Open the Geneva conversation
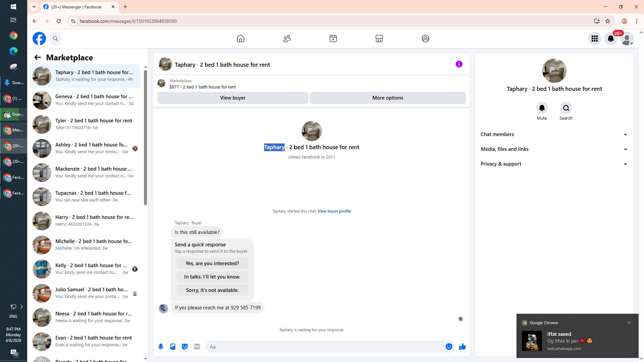The image size is (644, 362). pos(85,100)
